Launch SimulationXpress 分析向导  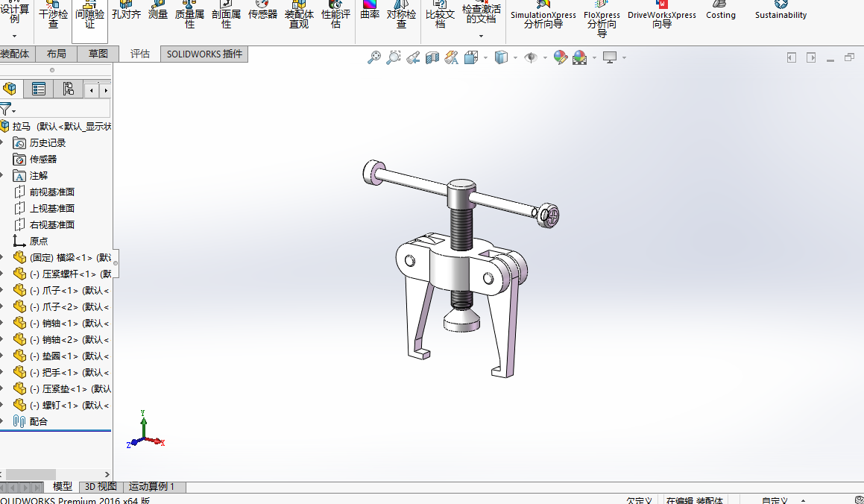(543, 15)
